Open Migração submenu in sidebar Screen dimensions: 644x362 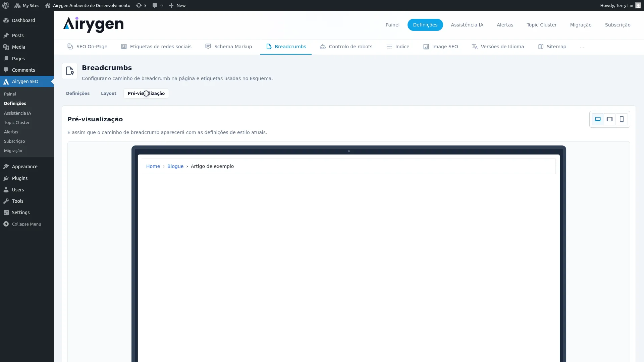[x=13, y=151]
